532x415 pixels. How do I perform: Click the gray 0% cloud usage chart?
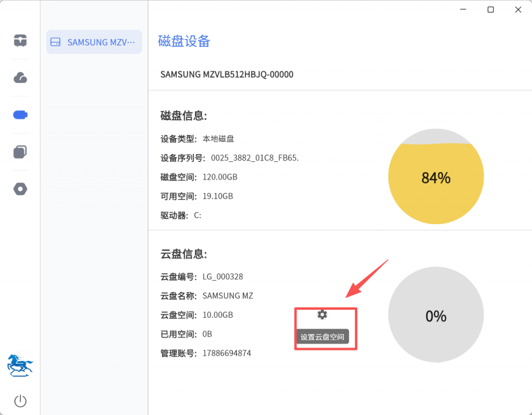[x=436, y=316]
